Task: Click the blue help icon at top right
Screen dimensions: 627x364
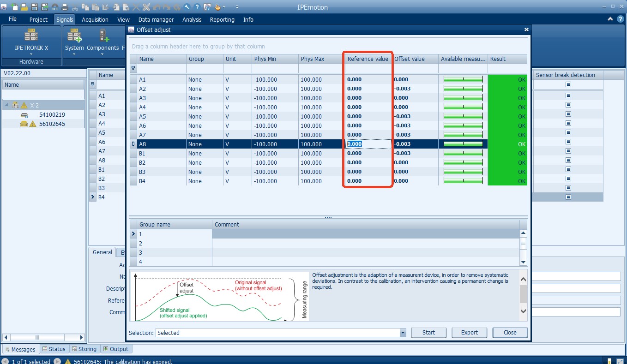Action: coord(621,19)
